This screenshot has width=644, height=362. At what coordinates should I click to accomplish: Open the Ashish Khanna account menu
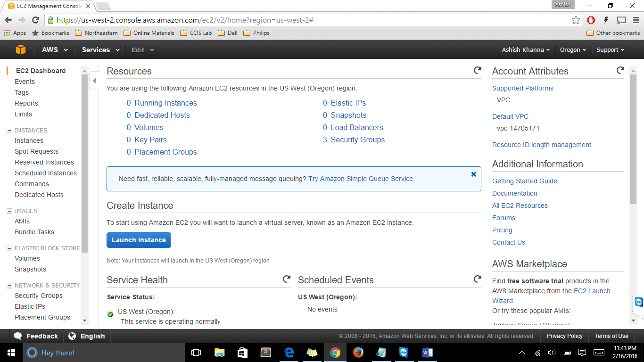526,50
